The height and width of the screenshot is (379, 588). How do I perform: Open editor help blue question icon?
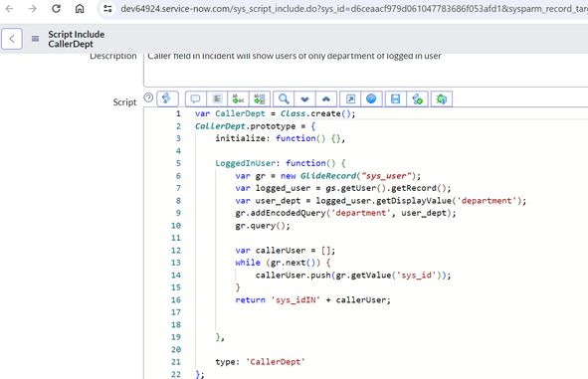[x=371, y=98]
